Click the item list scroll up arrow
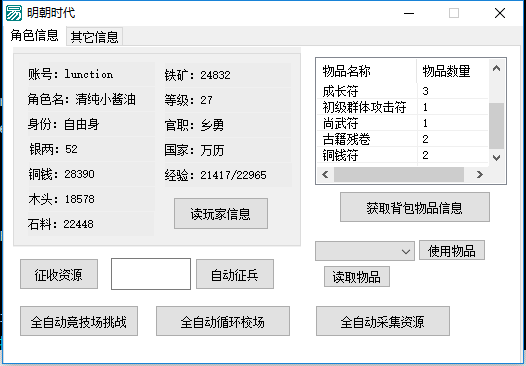Screen dimensions: 526x366 pos(496,69)
